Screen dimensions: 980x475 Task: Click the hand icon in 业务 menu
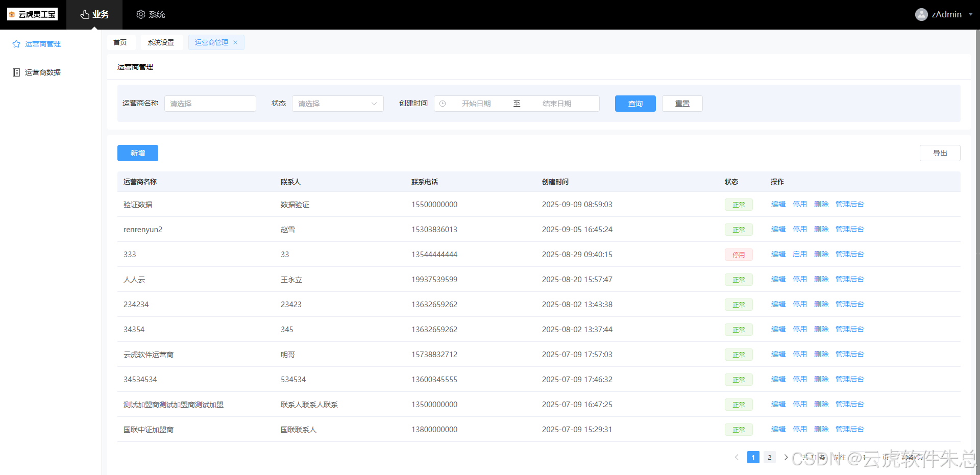point(85,14)
